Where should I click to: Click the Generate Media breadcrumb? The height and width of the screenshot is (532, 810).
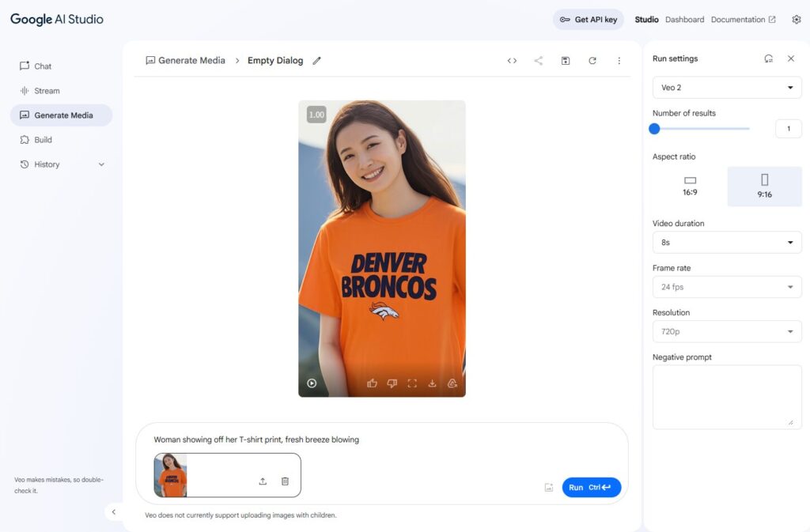click(185, 60)
